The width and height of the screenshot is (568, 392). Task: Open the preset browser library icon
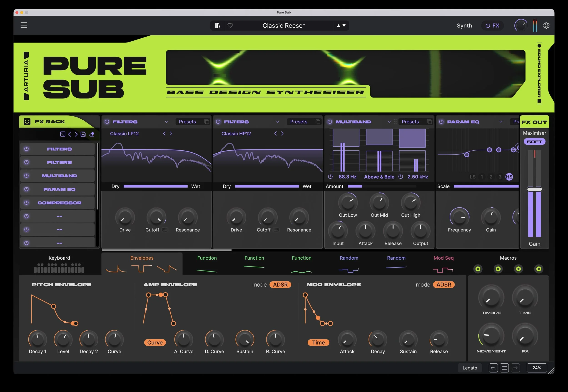[217, 25]
